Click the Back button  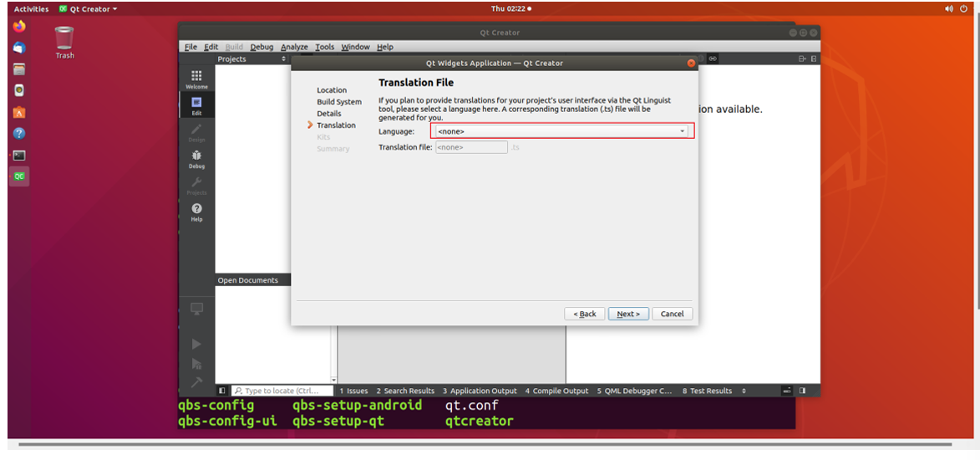pos(584,314)
